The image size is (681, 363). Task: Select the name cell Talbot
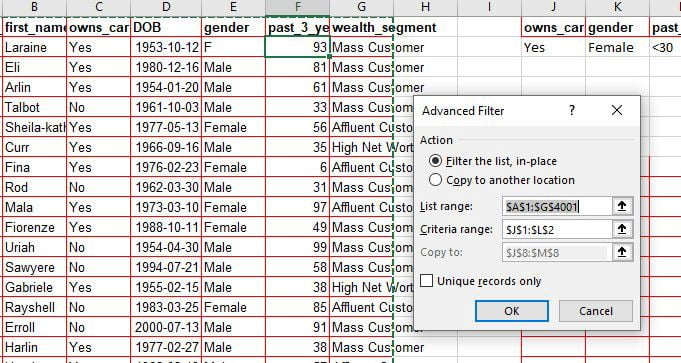pos(34,107)
